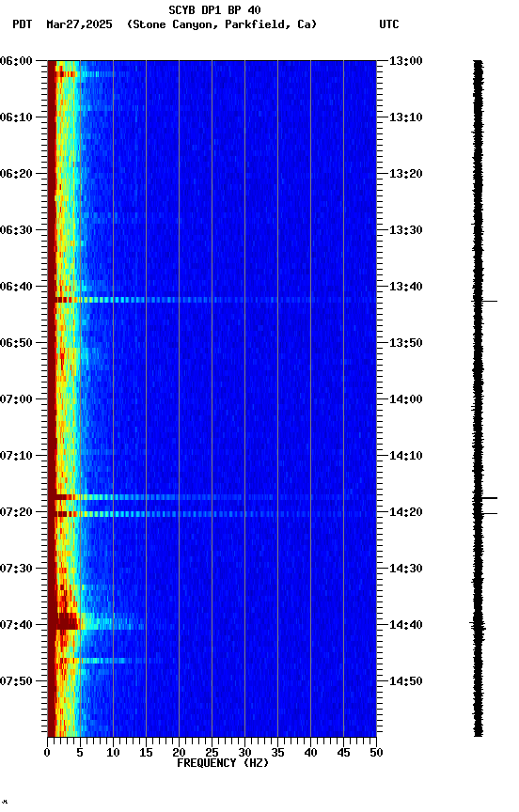Click the '06:50' PDT time label

pos(16,343)
